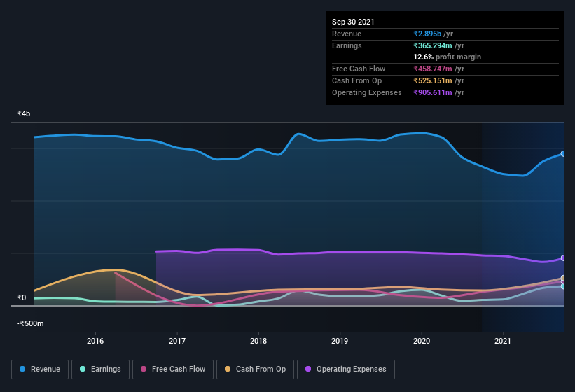This screenshot has width=575, height=392.
Task: Click the Earnings line endpoint marker
Action: click(x=563, y=286)
